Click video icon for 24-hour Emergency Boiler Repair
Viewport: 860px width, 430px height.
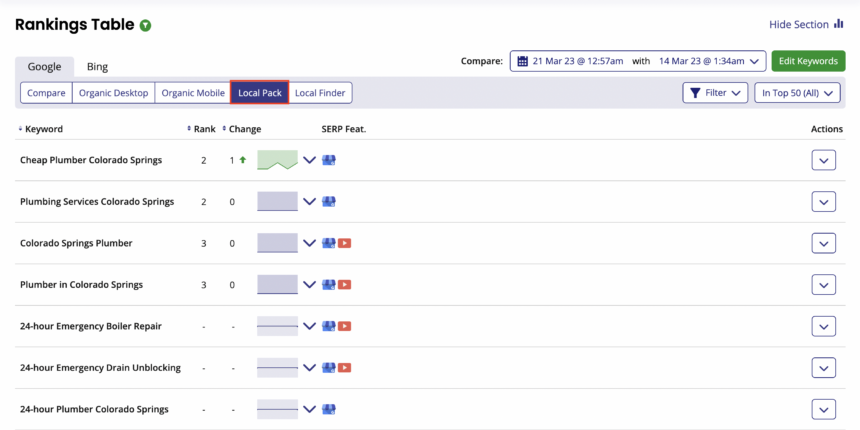[x=345, y=326]
